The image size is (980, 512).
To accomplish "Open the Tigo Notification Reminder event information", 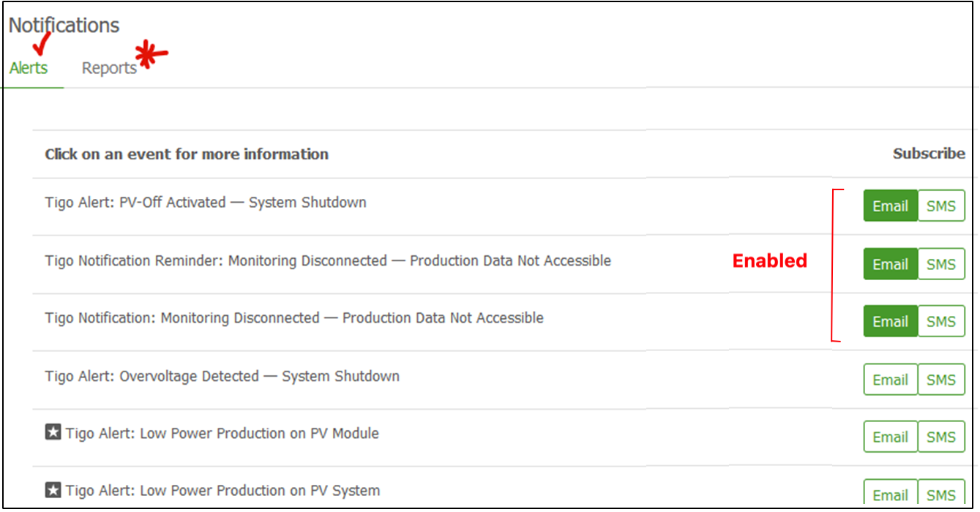I will pyautogui.click(x=328, y=260).
